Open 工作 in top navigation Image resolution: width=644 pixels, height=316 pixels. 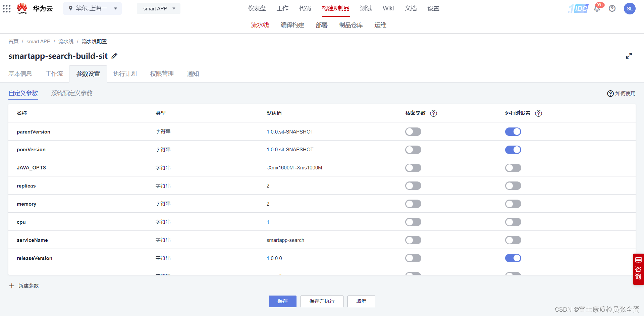click(282, 8)
